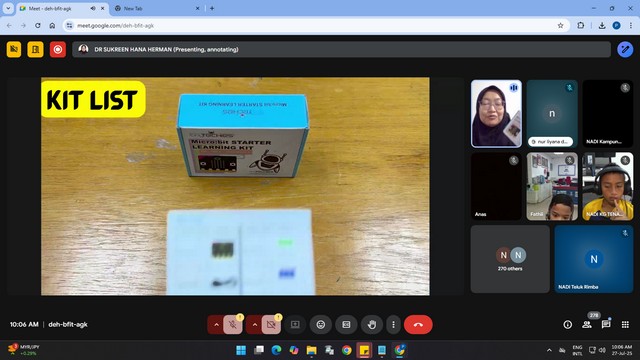This screenshot has height=360, width=640.
Task: Expand audio settings chevron beside microphone
Action: pyautogui.click(x=216, y=325)
